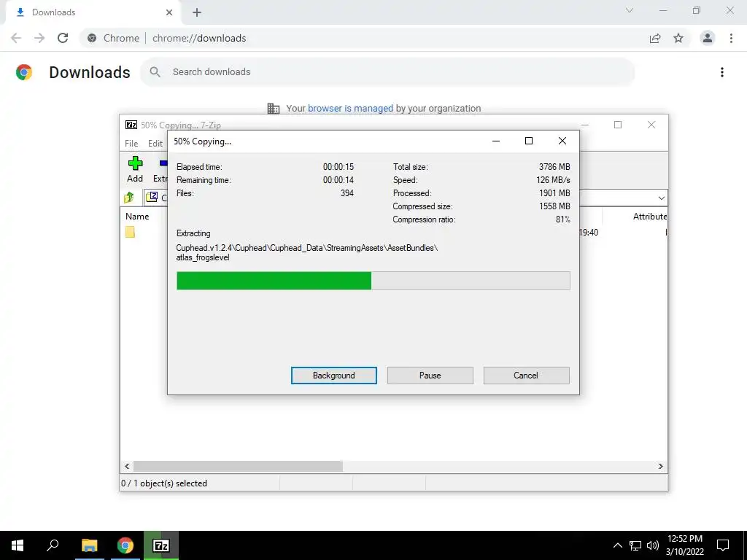Click the Downloads tab in Chrome
747x560 pixels.
(x=93, y=12)
